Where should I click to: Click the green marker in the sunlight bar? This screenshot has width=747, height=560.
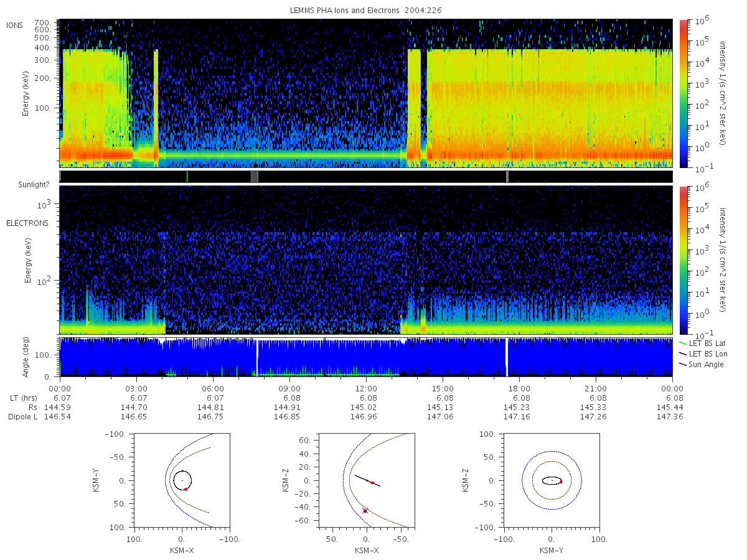point(187,177)
